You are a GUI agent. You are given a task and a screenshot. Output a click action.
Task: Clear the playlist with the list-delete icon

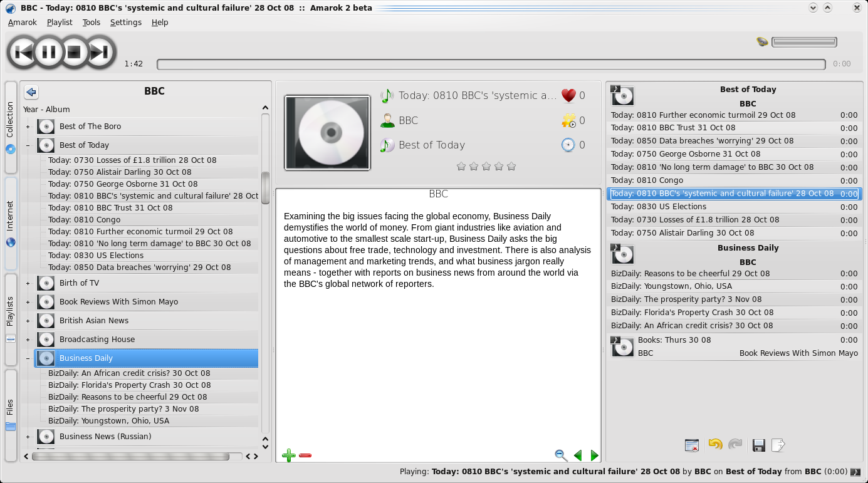click(x=692, y=445)
